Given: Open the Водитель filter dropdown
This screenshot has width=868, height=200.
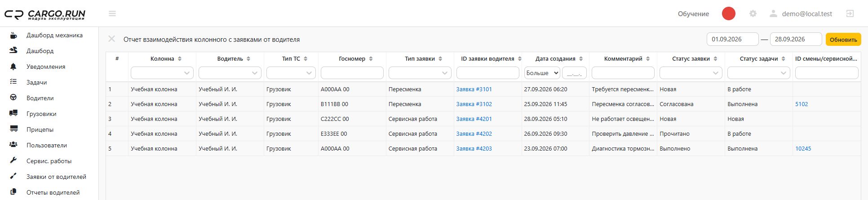Looking at the screenshot, I should (x=230, y=73).
